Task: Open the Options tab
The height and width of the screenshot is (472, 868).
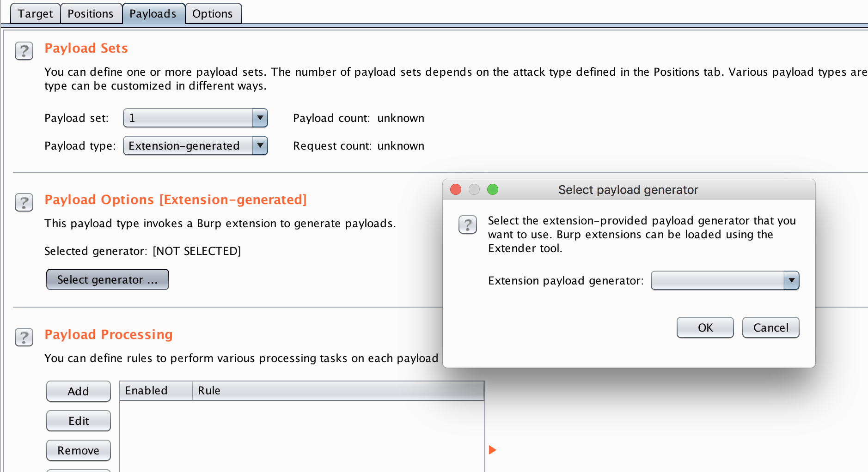Action: 213,13
